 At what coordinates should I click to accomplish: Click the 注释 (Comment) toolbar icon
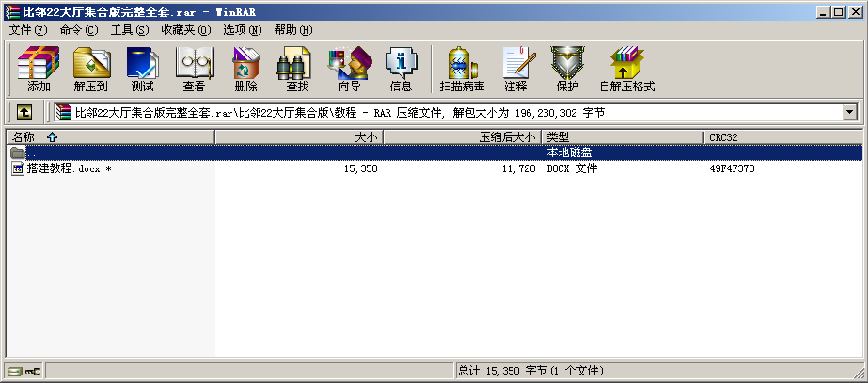(x=515, y=69)
